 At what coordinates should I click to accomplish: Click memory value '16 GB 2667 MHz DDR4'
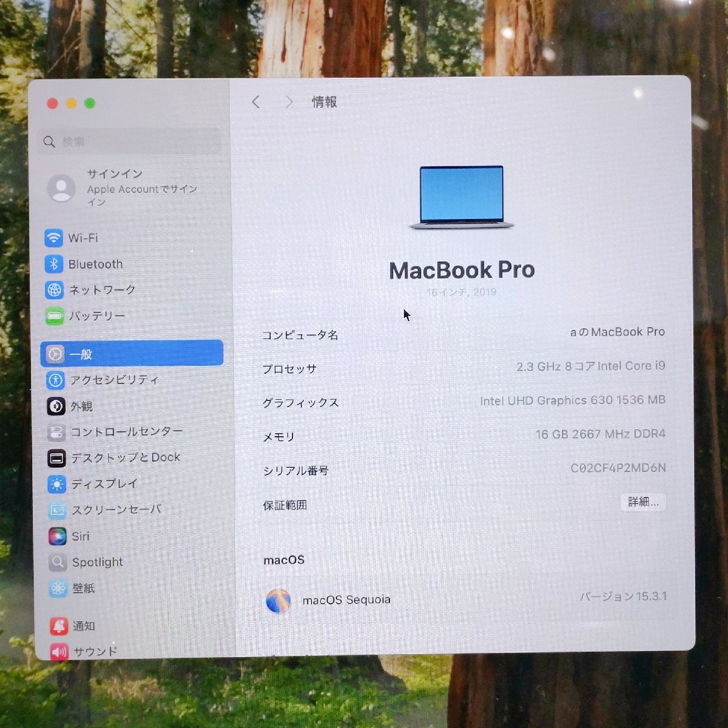601,434
